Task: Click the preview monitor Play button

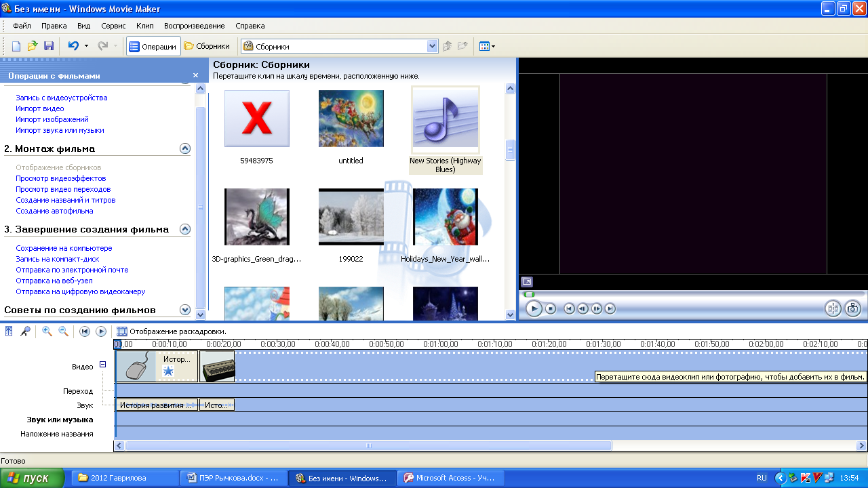Action: click(534, 308)
